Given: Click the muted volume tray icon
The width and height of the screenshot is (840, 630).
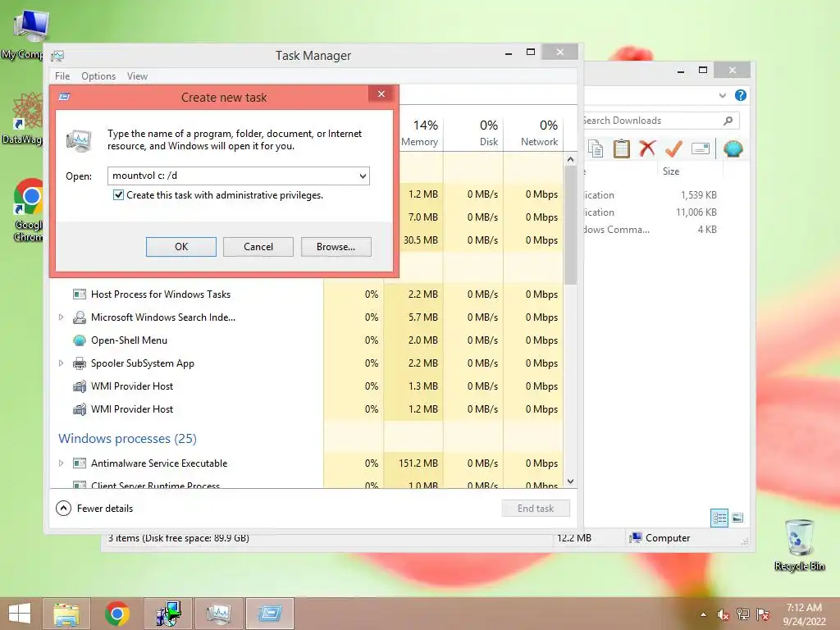Looking at the screenshot, I should click(x=724, y=614).
